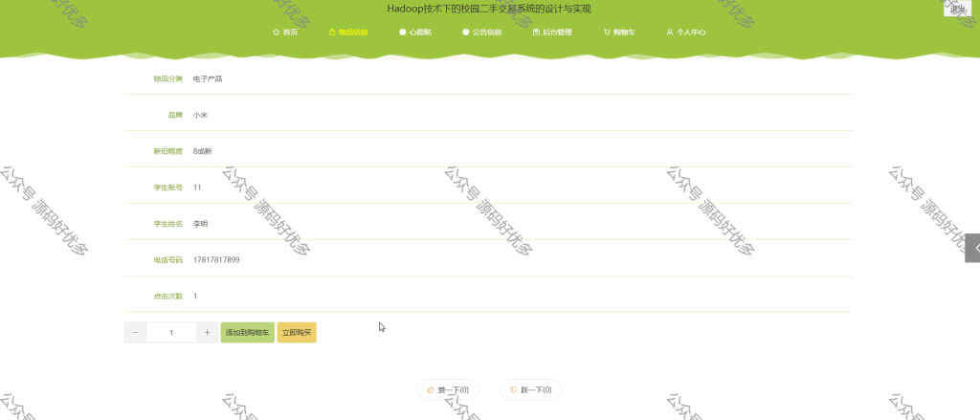Click the 新旧程度 label
The image size is (980, 420).
[168, 151]
